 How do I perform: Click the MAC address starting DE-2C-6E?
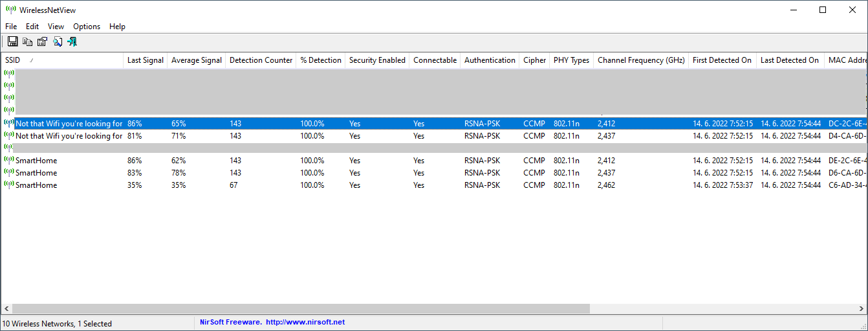click(x=847, y=160)
